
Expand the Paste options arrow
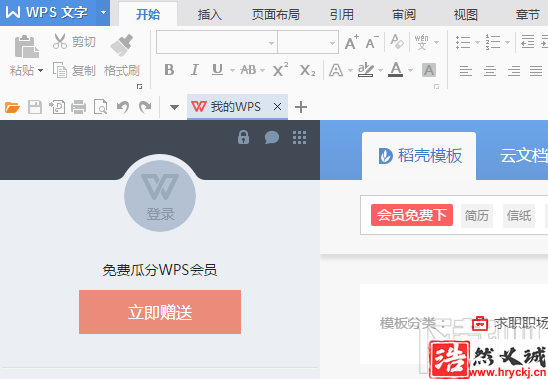[x=40, y=71]
